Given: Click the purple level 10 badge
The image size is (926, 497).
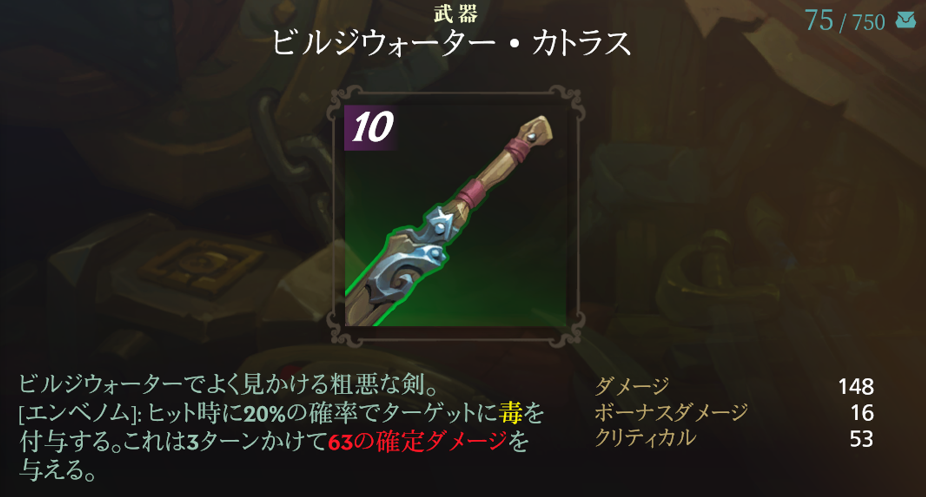Looking at the screenshot, I should coord(371,127).
